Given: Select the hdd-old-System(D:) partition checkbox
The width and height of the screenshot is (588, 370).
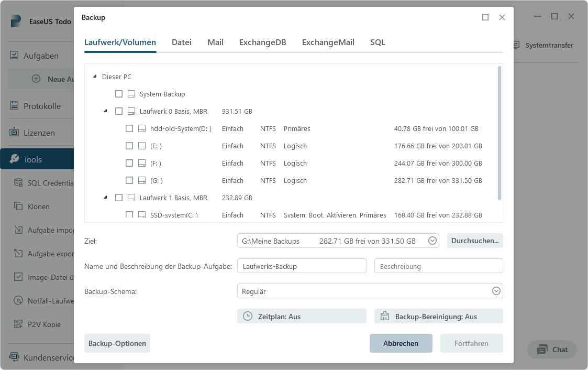Looking at the screenshot, I should [x=129, y=128].
